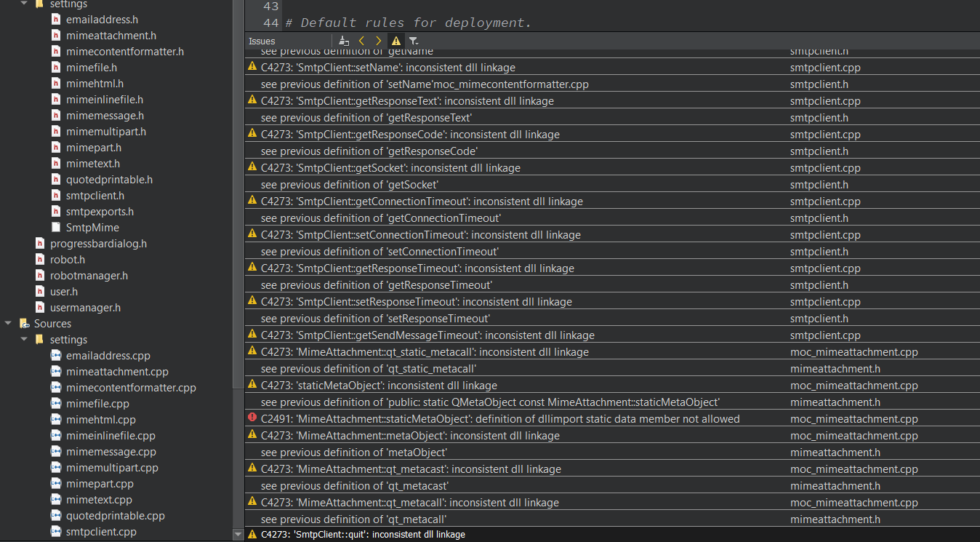Select the 'SmtpClient::setName' inconsistent dll linkage warning

click(612, 68)
